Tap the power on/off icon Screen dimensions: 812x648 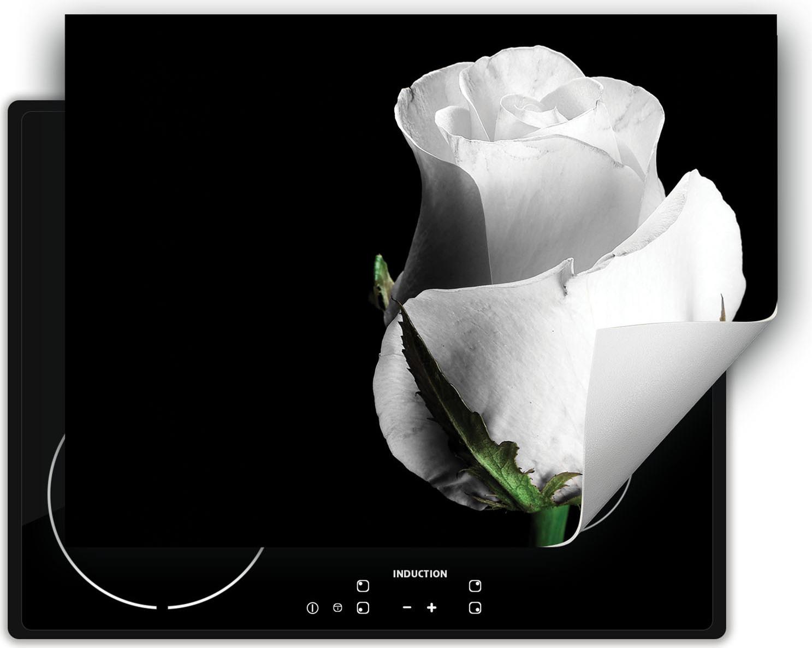point(312,608)
